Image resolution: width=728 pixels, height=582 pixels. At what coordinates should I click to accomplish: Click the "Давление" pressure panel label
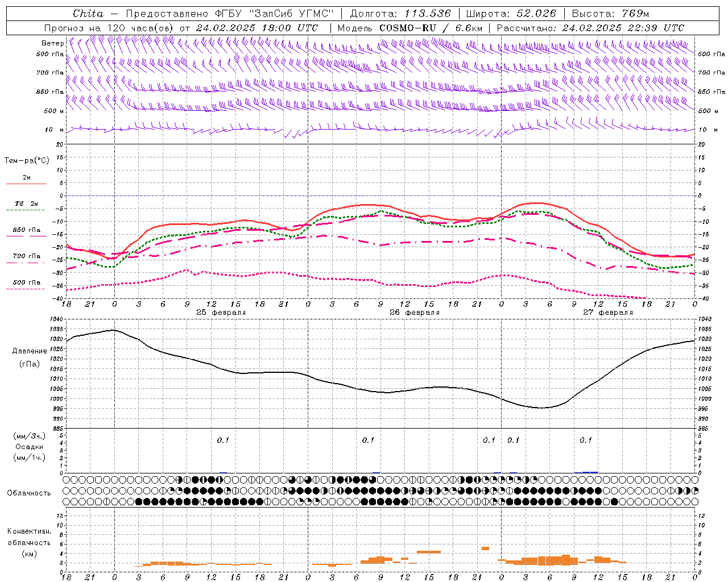tap(30, 351)
